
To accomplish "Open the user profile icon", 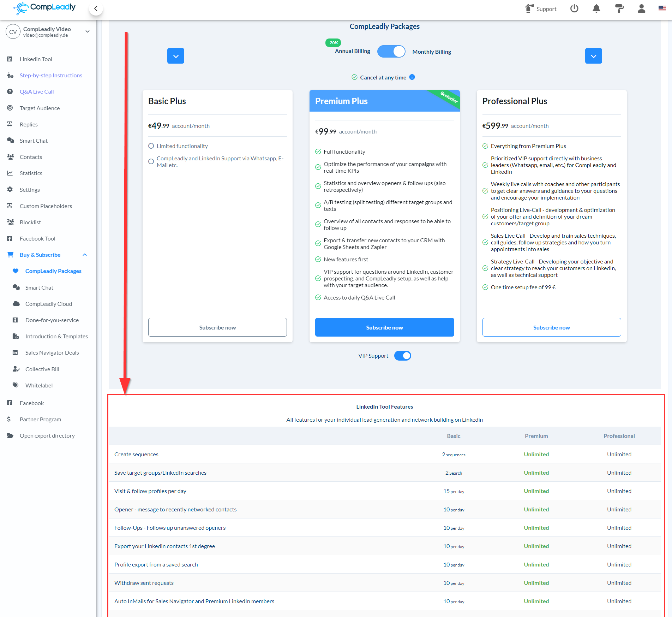I will coord(641,9).
